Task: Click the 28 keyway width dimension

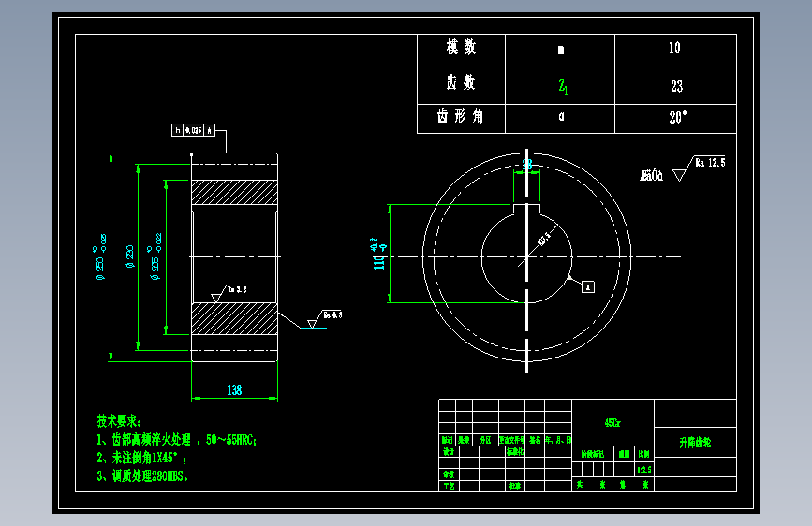Action: pos(527,165)
